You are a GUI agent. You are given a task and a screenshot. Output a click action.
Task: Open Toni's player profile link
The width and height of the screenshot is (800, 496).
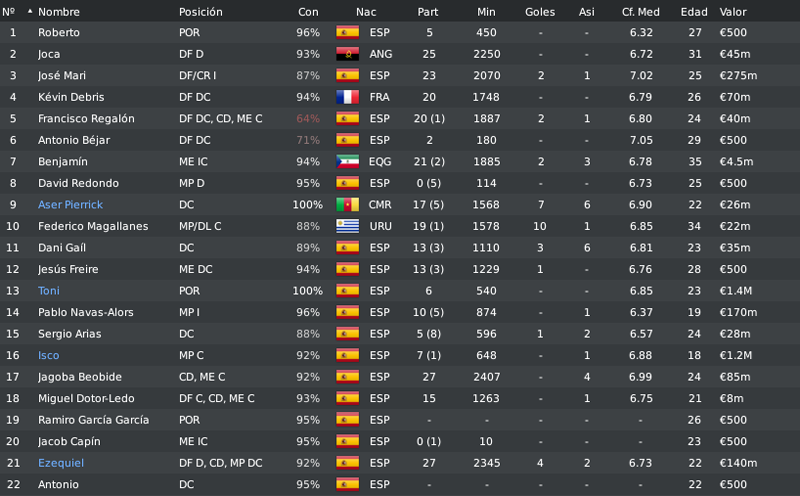pyautogui.click(x=48, y=290)
